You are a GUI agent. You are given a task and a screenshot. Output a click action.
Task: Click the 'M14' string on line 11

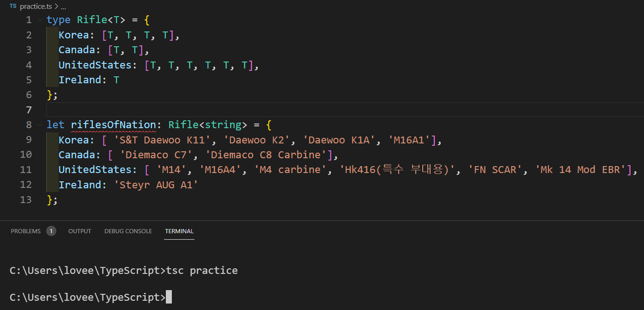171,170
